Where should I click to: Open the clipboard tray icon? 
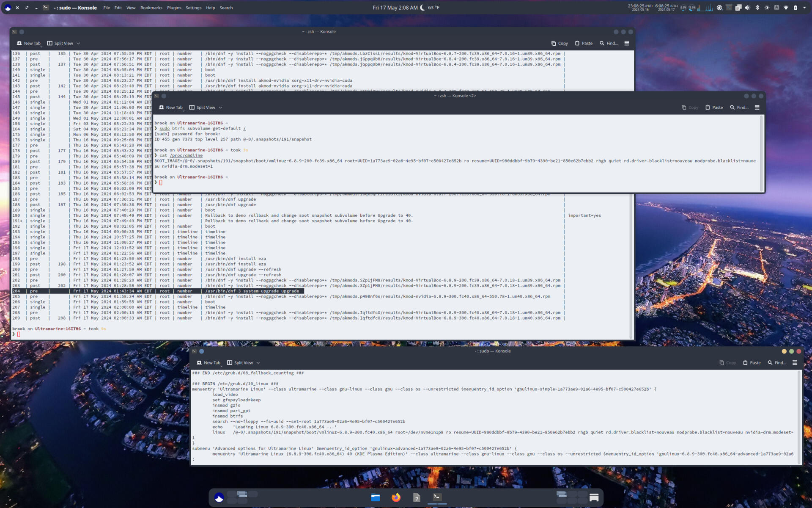click(738, 8)
